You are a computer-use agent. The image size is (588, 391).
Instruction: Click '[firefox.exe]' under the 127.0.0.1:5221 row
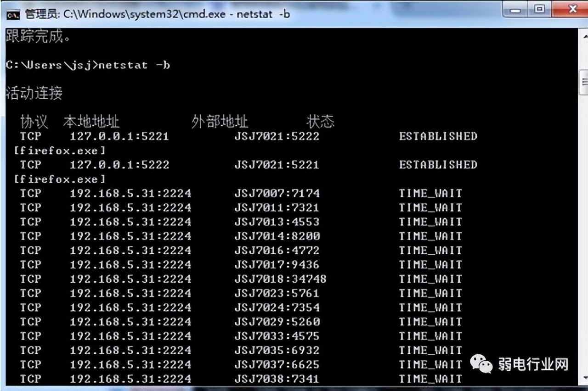click(x=60, y=151)
